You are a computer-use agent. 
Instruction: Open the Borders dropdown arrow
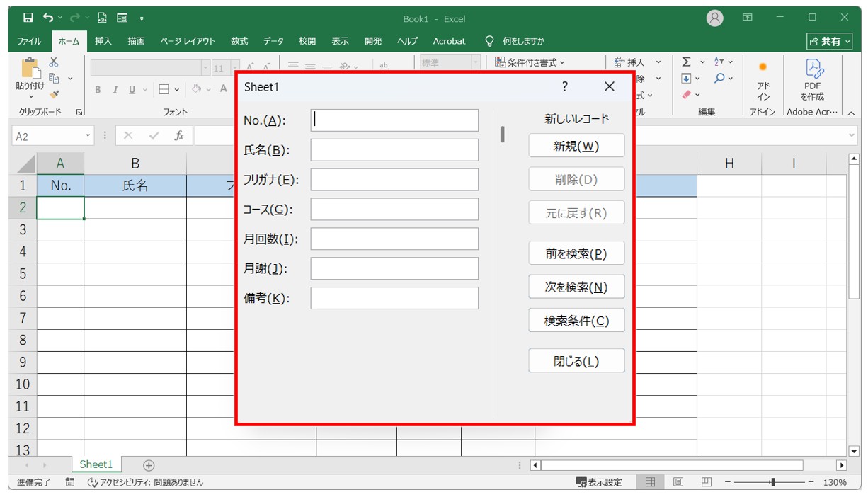[176, 89]
